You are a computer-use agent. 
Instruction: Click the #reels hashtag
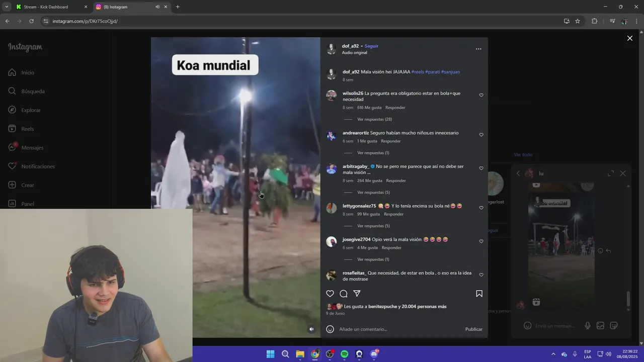tap(418, 72)
